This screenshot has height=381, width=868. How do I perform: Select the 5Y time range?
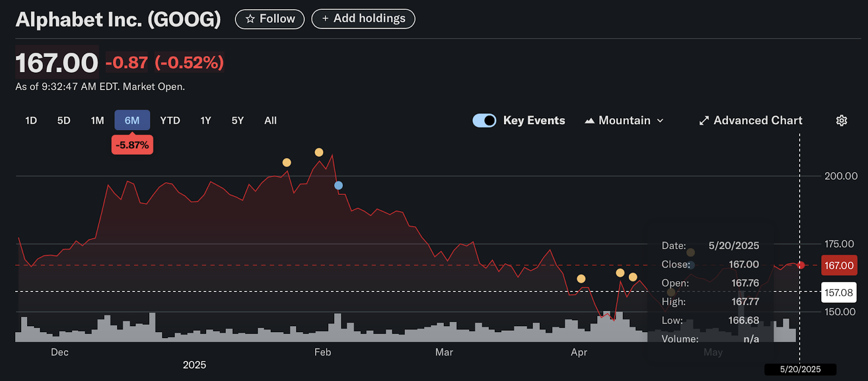point(238,120)
